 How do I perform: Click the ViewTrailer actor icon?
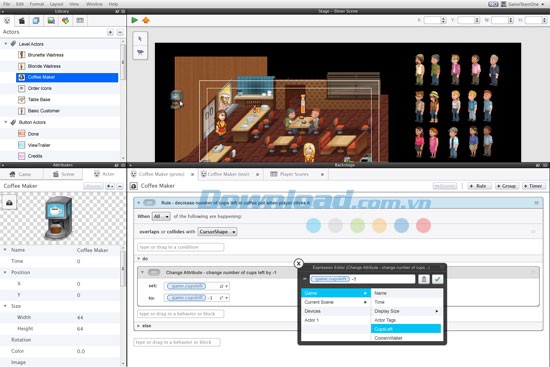pos(22,145)
